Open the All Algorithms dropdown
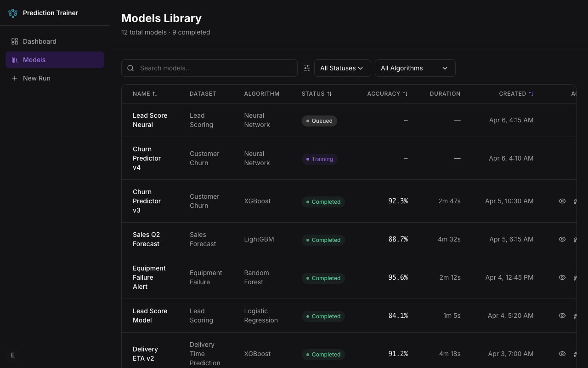Screen dimensions: 588x368 [x=415, y=68]
